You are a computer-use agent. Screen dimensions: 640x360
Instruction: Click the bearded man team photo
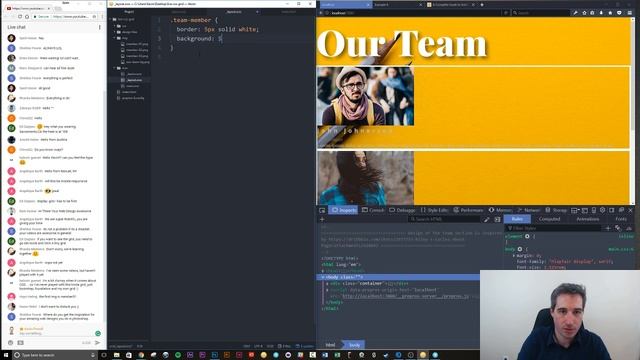[x=366, y=96]
